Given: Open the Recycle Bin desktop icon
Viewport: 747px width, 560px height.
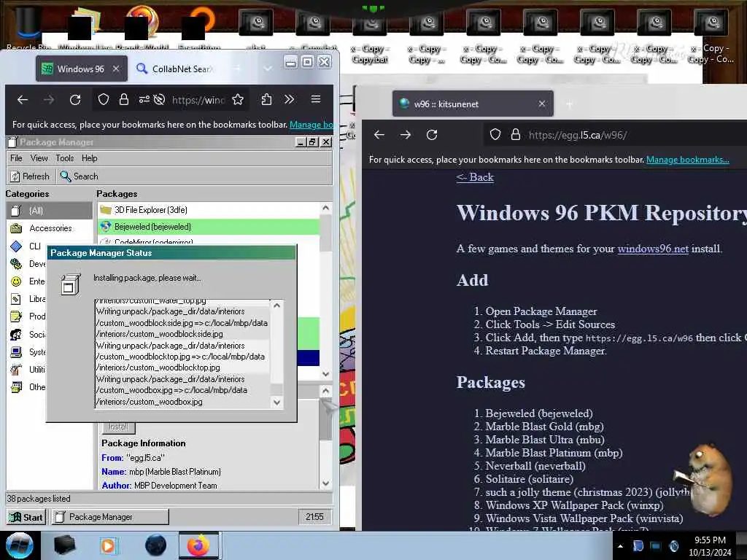Looking at the screenshot, I should [x=28, y=26].
